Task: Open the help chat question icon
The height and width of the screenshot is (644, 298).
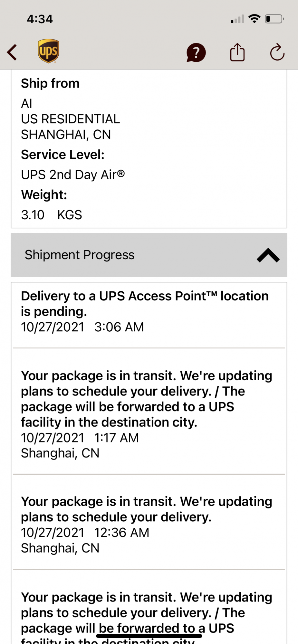Action: pos(196,52)
